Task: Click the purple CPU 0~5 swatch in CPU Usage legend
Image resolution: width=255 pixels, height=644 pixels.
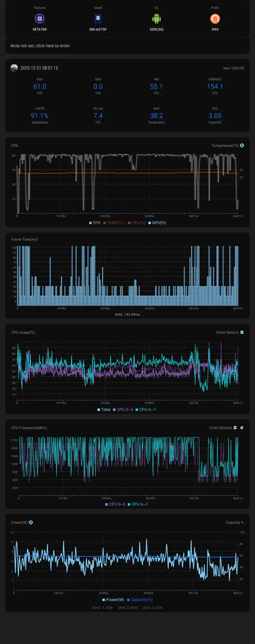Action: [114, 410]
